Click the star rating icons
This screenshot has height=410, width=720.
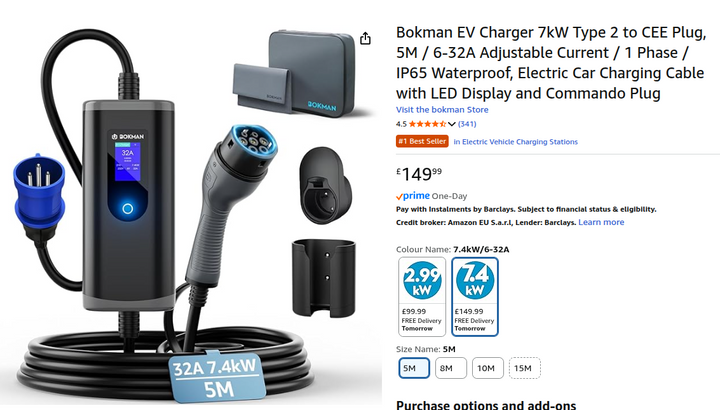428,124
